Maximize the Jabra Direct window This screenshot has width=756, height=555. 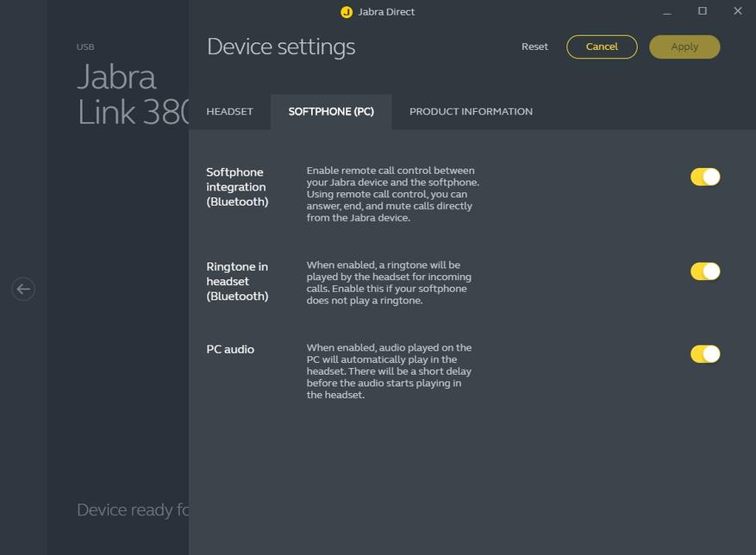(x=703, y=11)
